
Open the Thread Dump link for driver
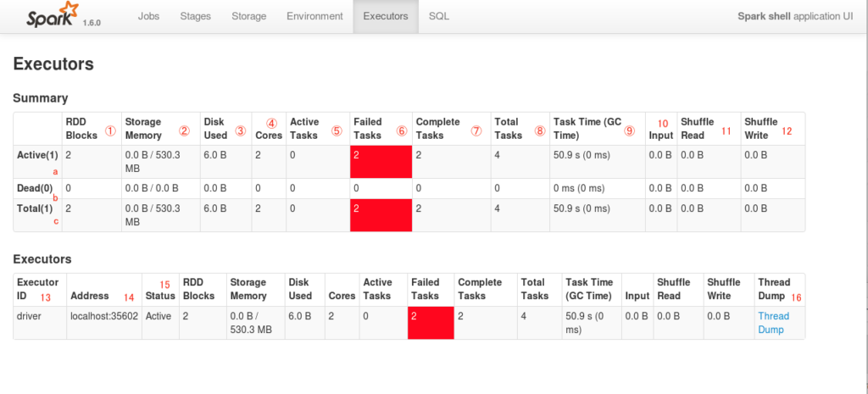pos(773,323)
